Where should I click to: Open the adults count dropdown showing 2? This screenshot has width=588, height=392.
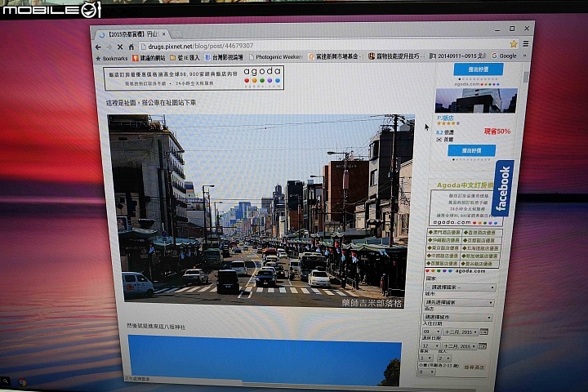click(444, 359)
